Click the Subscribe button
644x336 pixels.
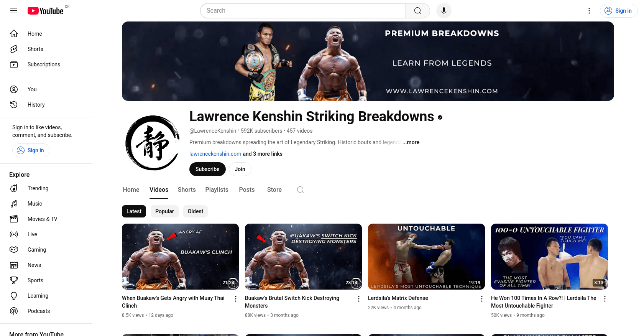207,169
